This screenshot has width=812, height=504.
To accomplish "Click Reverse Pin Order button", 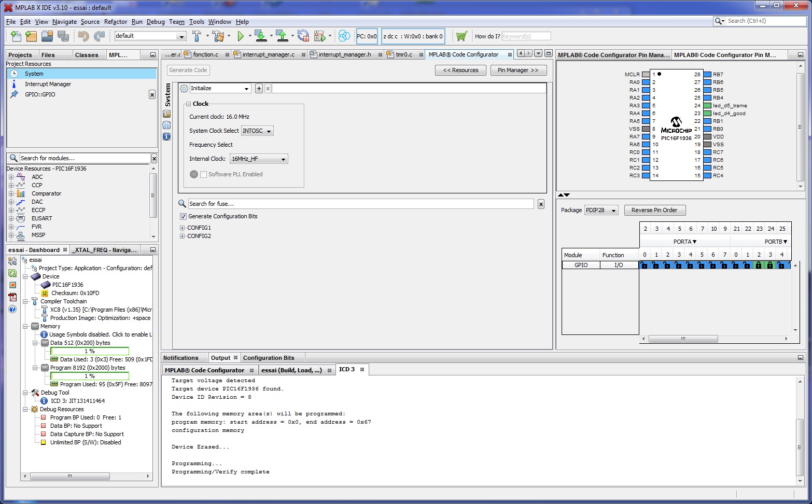I will (x=654, y=210).
